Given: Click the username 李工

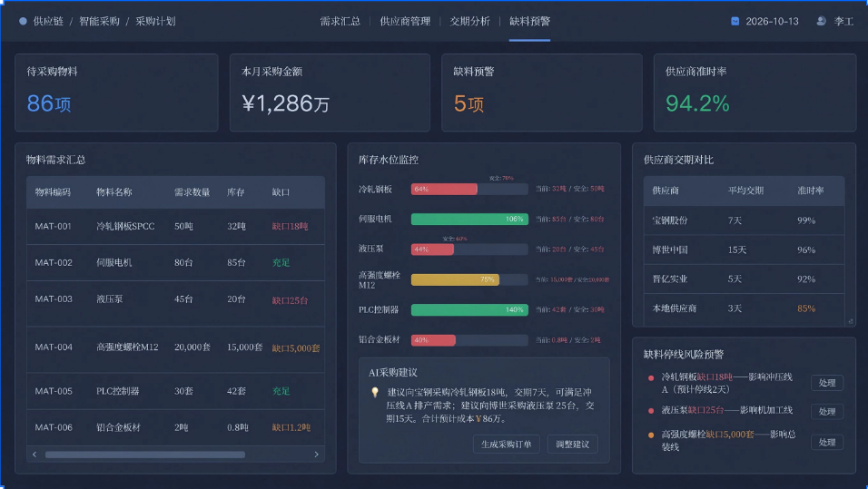Looking at the screenshot, I should (843, 21).
